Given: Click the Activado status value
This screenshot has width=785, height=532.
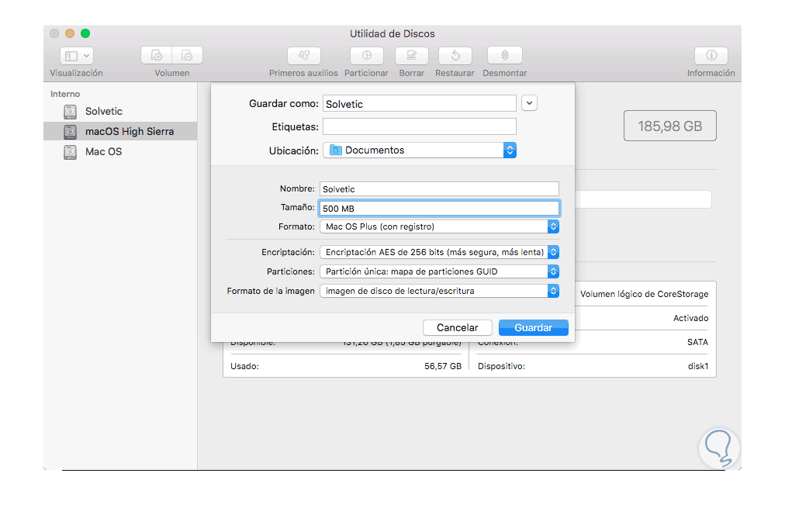Looking at the screenshot, I should point(691,318).
